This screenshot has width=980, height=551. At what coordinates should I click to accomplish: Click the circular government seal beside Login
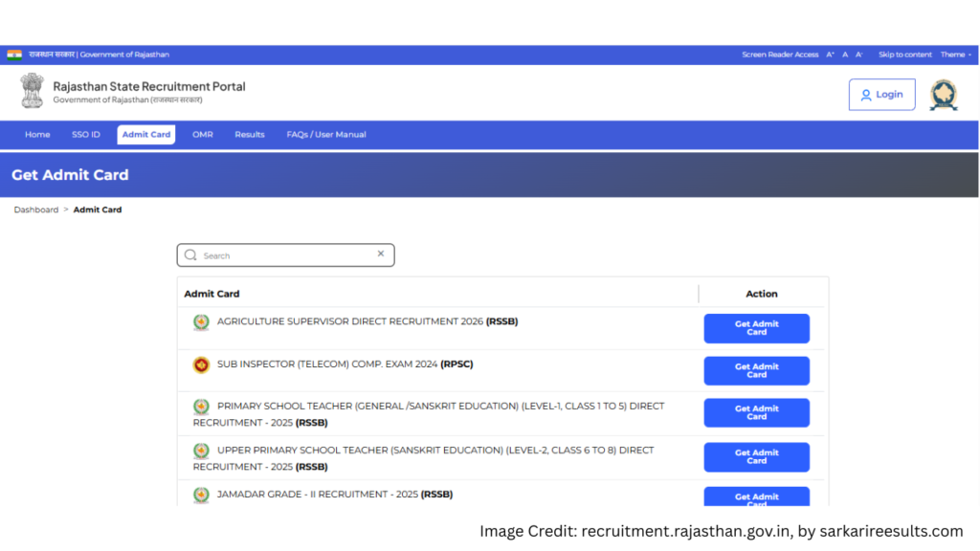(x=944, y=95)
